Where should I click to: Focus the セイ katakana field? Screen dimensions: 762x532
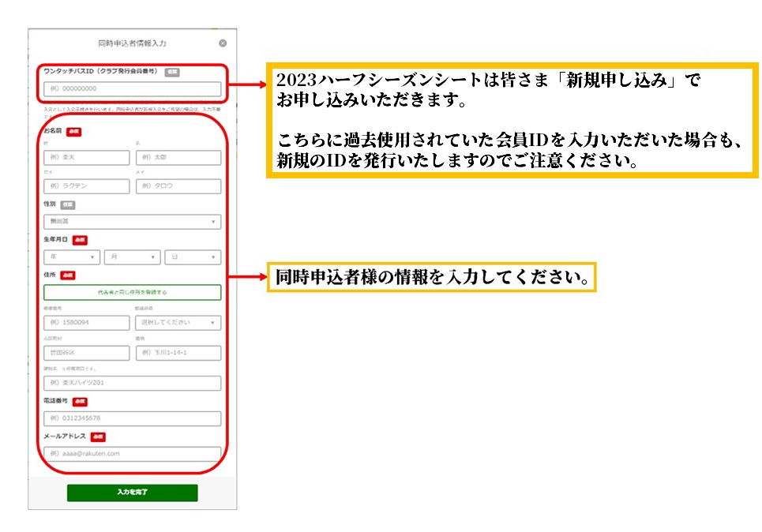[87, 187]
